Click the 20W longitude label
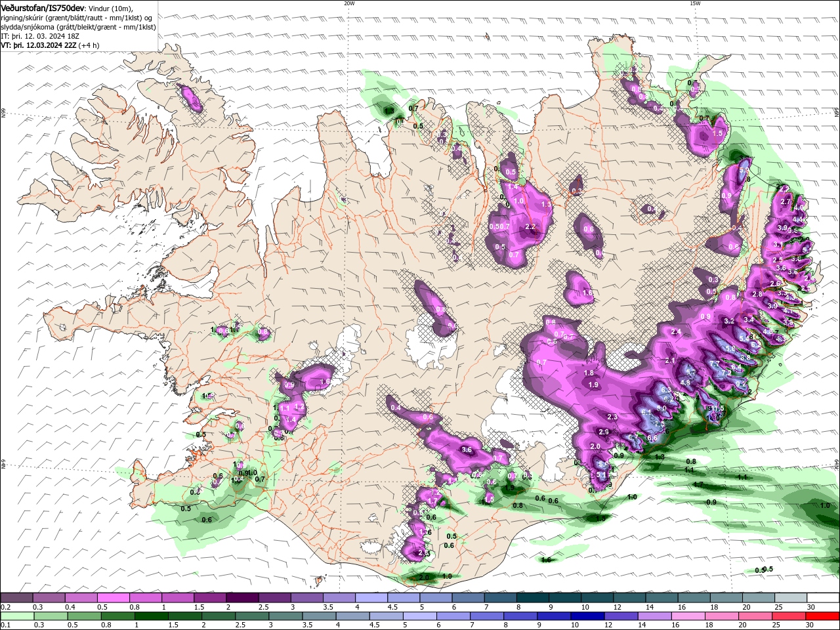This screenshot has width=840, height=630. coord(349,3)
